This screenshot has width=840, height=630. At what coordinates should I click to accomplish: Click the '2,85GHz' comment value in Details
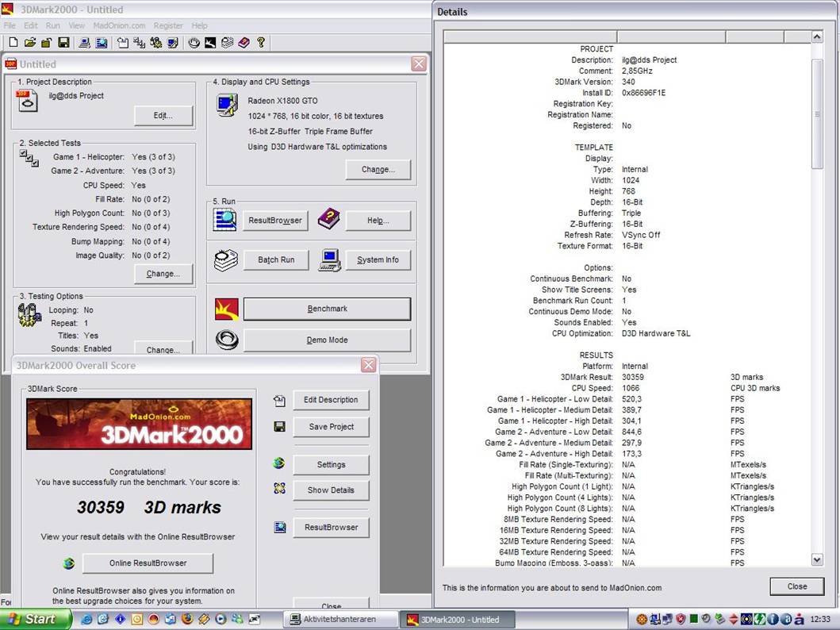637,71
